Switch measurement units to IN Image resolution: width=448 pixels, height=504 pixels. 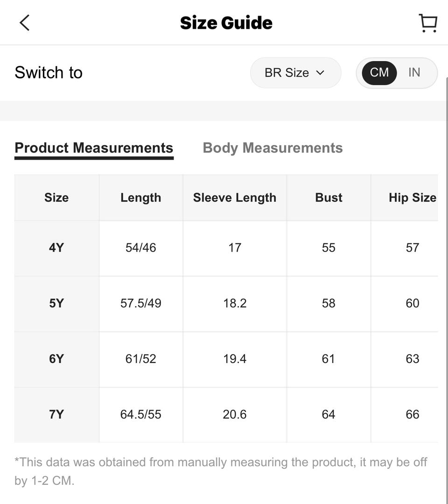click(x=414, y=73)
